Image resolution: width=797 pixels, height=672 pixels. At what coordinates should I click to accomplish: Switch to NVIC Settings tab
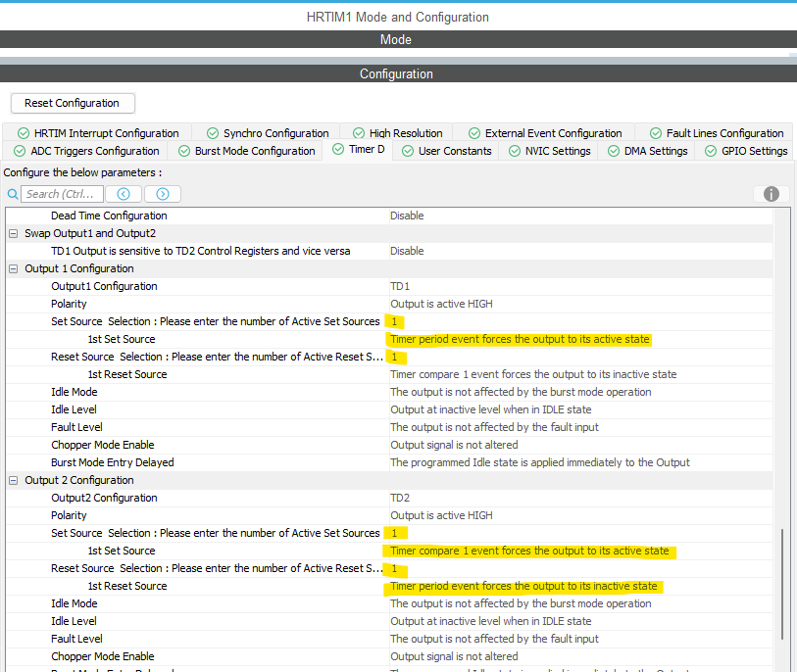click(x=550, y=151)
